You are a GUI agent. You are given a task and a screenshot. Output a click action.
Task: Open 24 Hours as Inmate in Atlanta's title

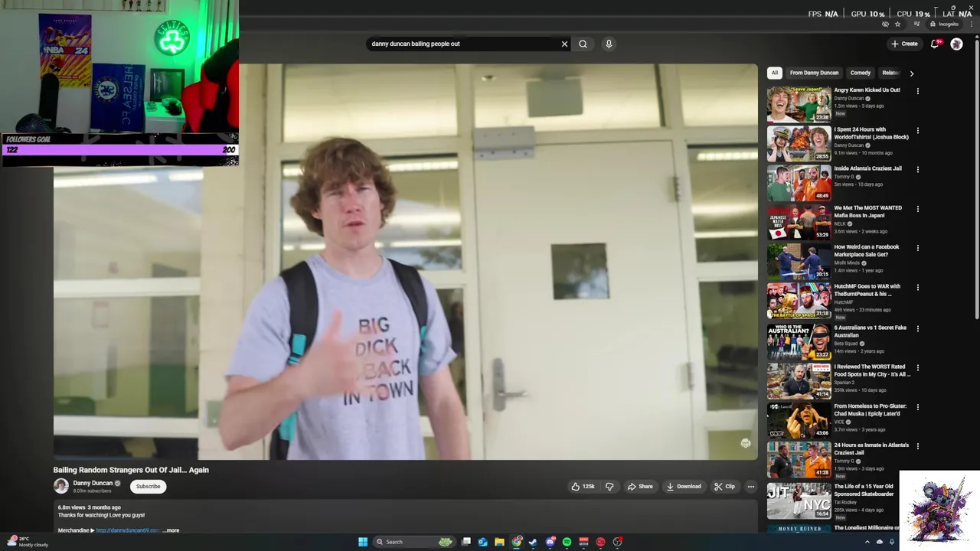(871, 449)
